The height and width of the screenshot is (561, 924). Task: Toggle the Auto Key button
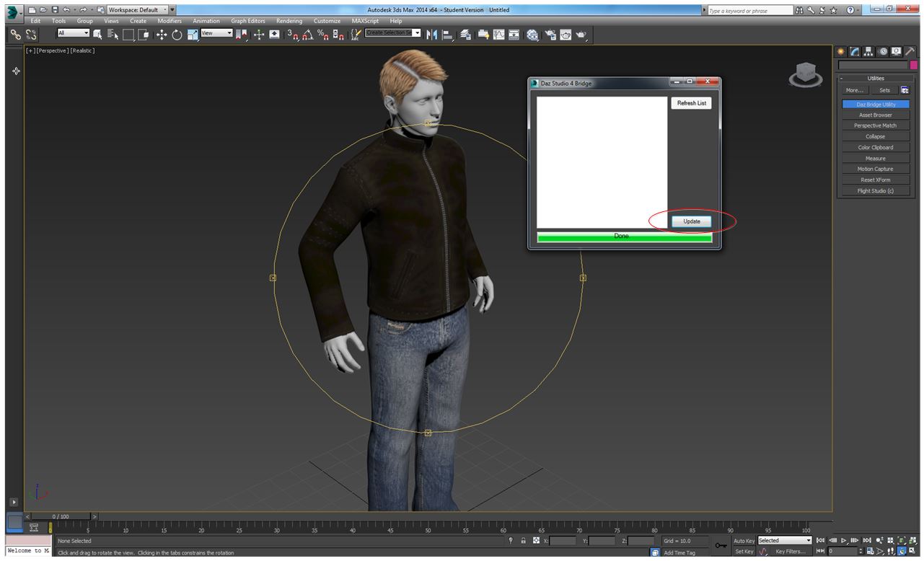click(x=744, y=541)
